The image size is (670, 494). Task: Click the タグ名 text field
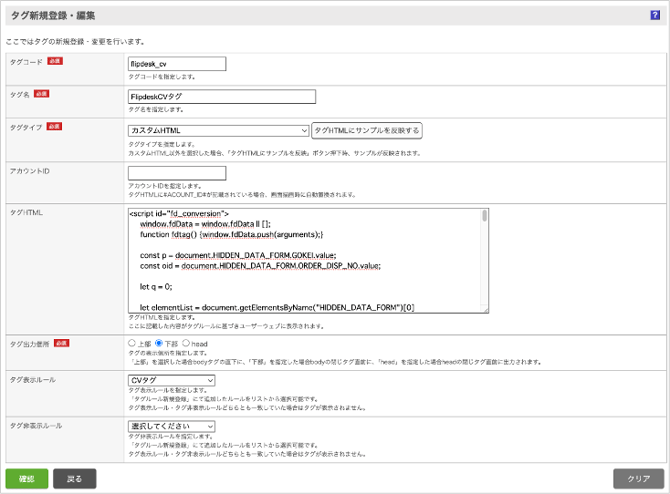221,97
